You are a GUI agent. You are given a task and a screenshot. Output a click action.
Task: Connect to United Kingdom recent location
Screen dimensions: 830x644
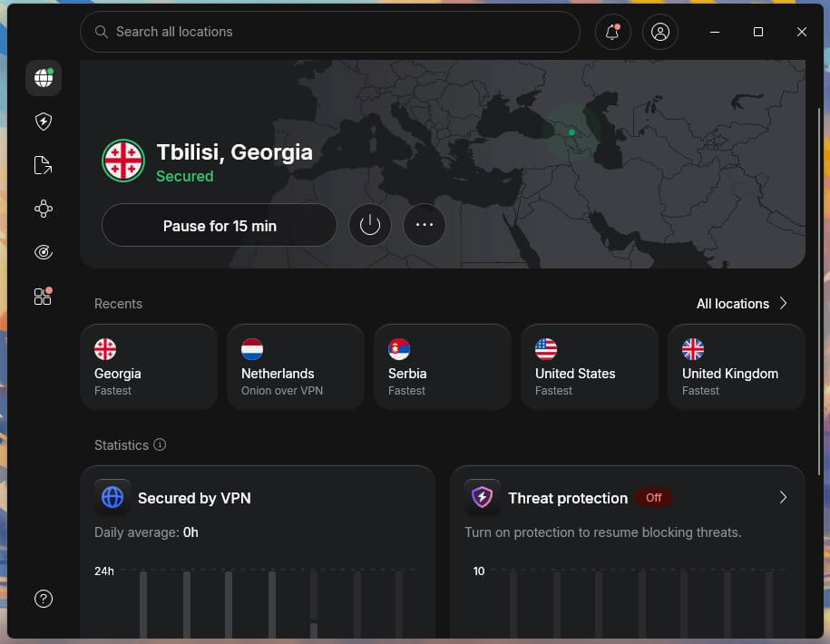pyautogui.click(x=737, y=366)
